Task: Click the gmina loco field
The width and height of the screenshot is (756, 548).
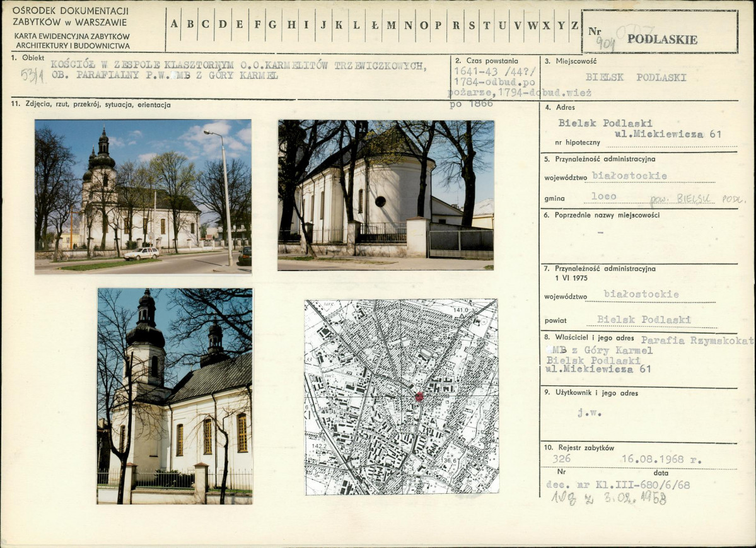Action: pyautogui.click(x=603, y=196)
